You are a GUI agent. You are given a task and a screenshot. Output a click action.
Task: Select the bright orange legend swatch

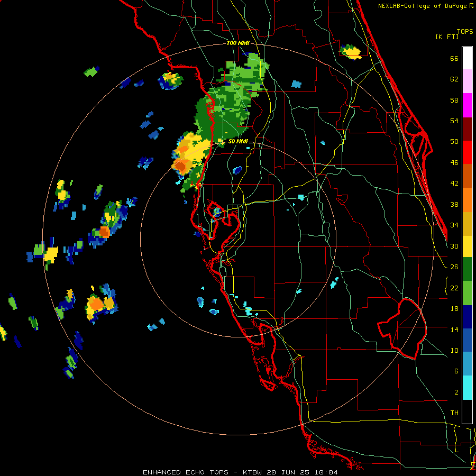[x=467, y=200]
